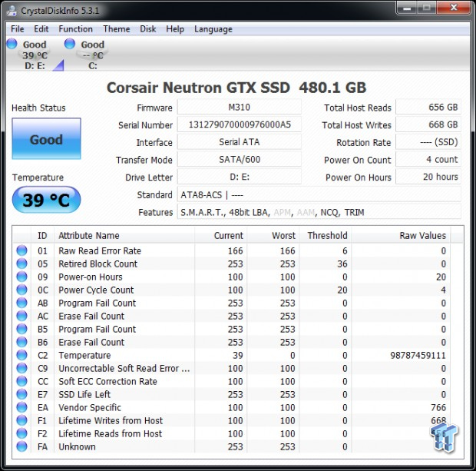This screenshot has width=476, height=471.
Task: Click the Raw Values column header
Action: (x=401, y=235)
